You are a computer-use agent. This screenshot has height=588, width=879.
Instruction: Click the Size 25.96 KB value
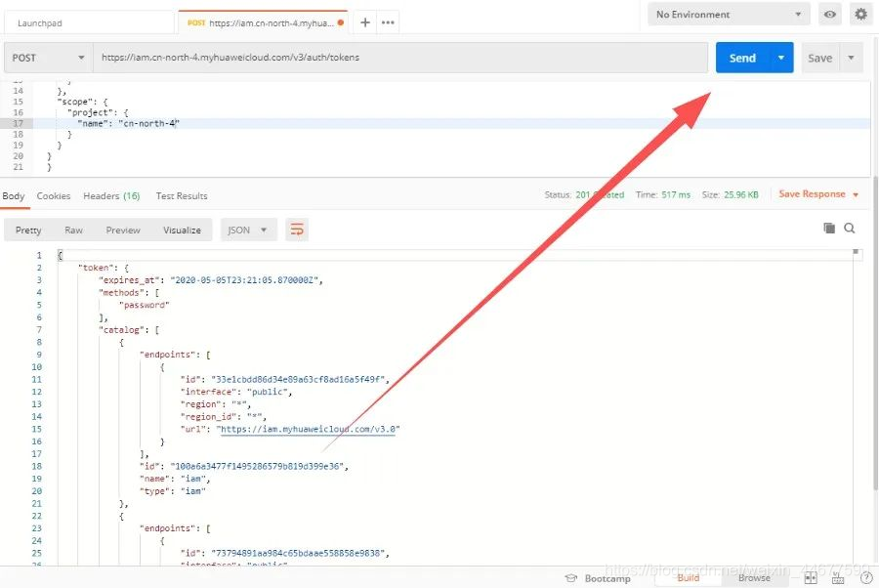pyautogui.click(x=740, y=194)
